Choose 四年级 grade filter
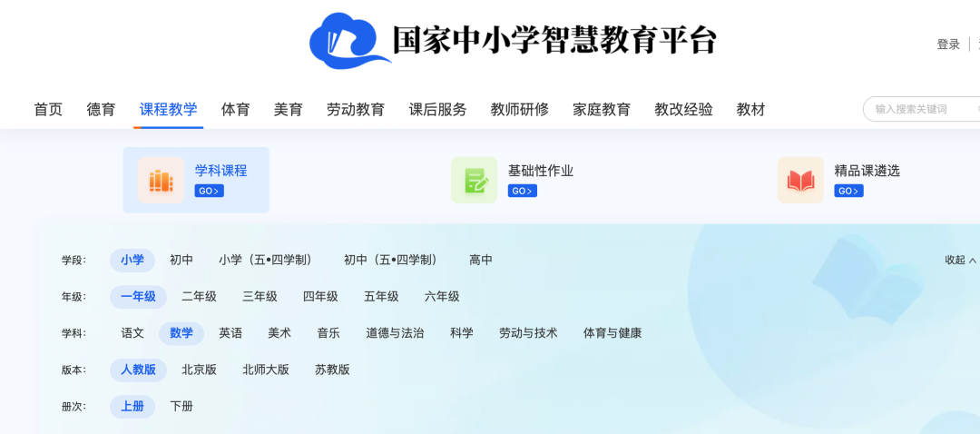The image size is (980, 434). coord(320,297)
